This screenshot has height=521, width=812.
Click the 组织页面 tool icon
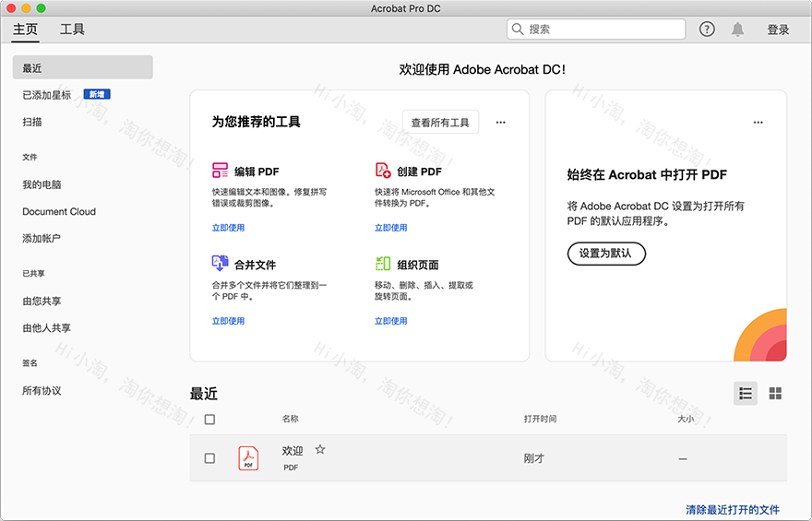click(383, 264)
